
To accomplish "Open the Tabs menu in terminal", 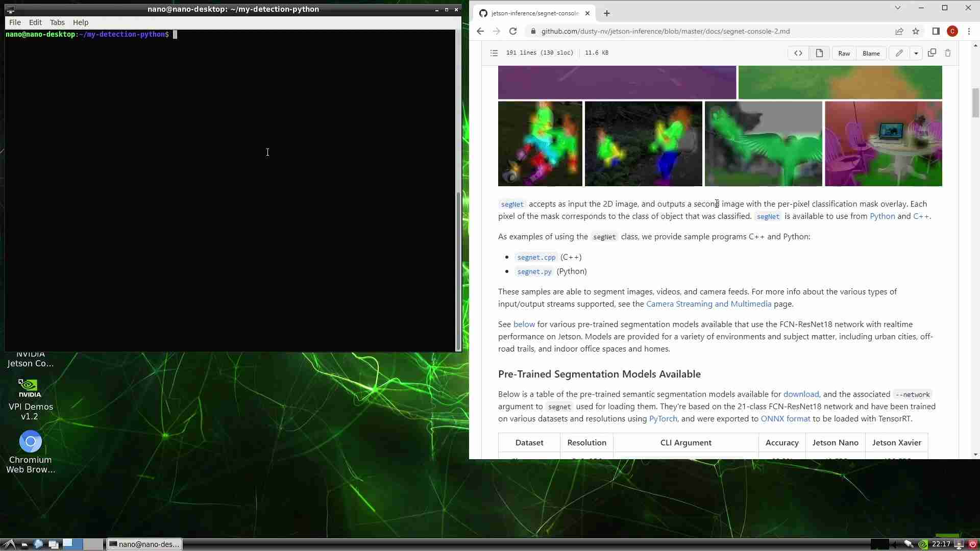I will [x=57, y=22].
